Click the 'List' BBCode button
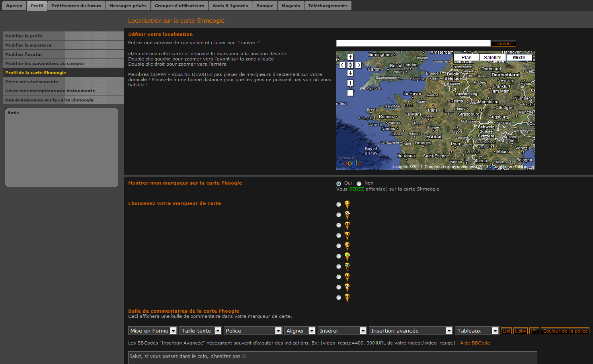Viewport: 593px width, 364px height. (506, 331)
